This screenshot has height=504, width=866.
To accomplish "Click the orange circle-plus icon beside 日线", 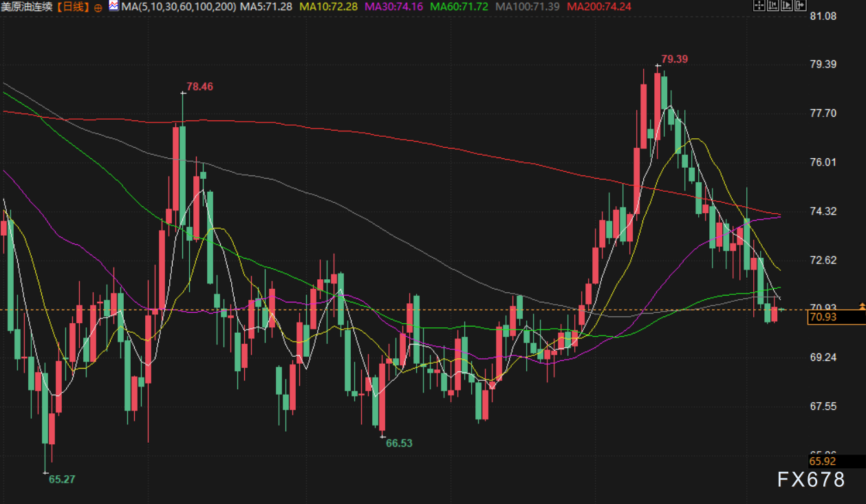I will [98, 7].
